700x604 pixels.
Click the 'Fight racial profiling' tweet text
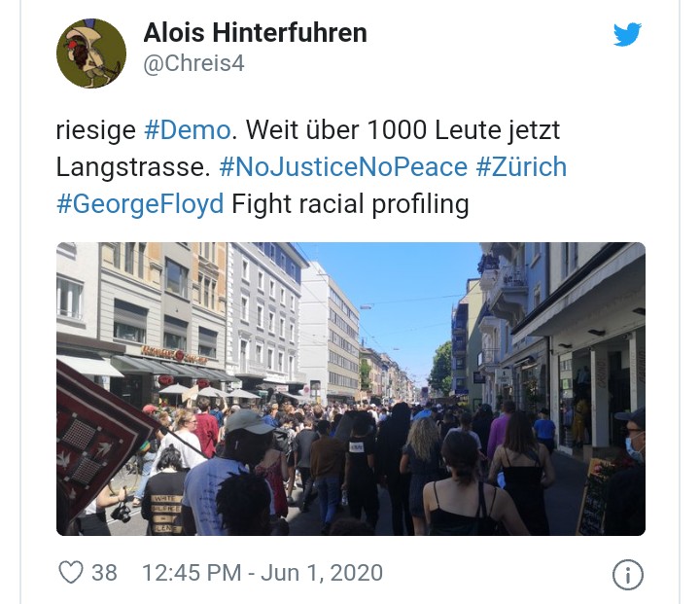click(350, 204)
